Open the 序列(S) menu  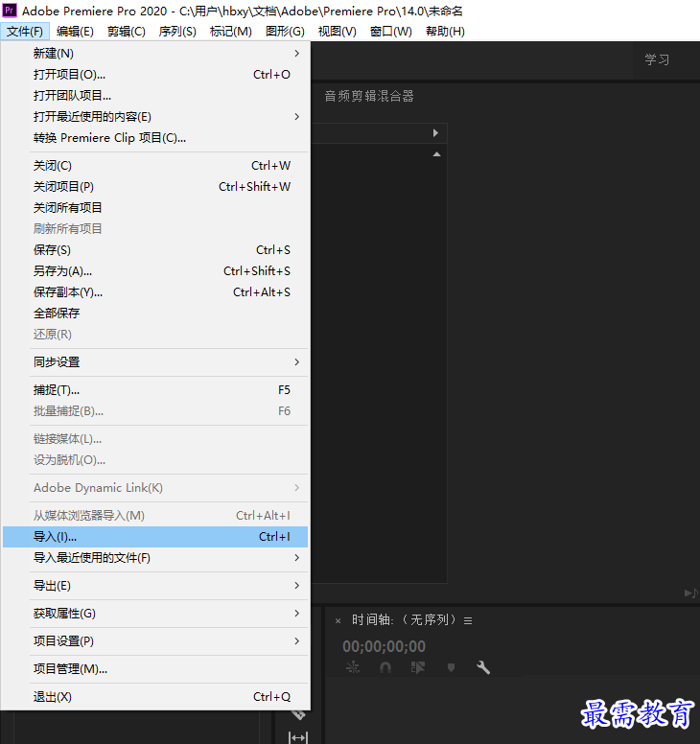point(177,32)
